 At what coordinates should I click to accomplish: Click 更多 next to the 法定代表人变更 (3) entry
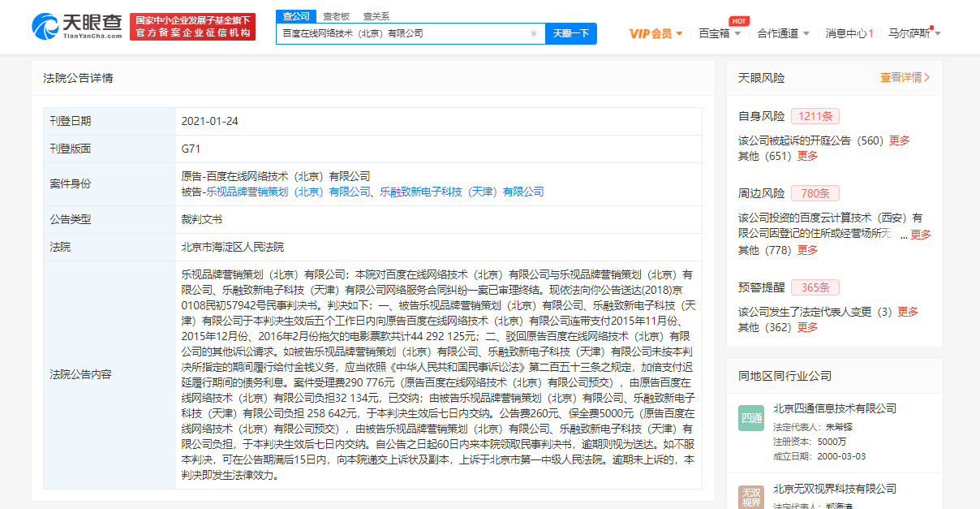coord(908,312)
